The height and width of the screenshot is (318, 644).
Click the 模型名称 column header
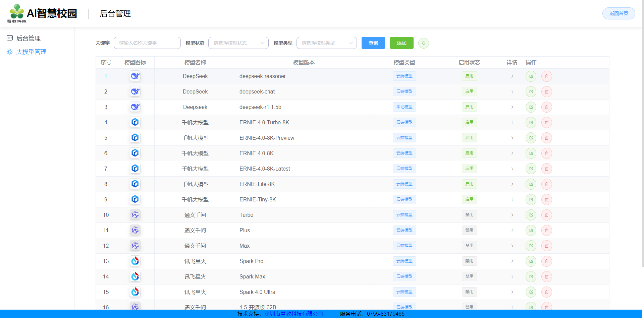pos(195,62)
